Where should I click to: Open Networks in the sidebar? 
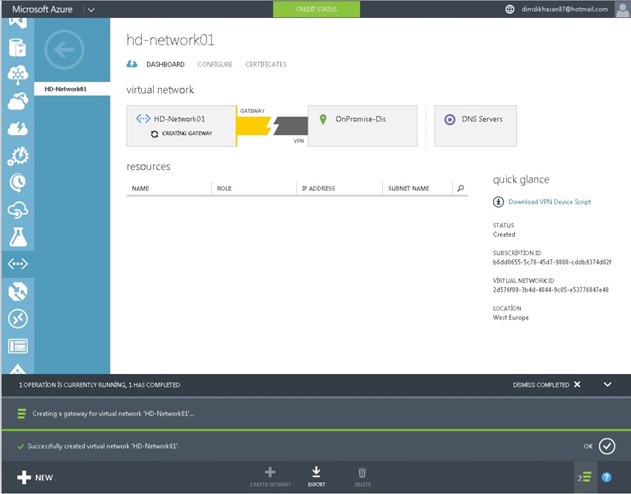[x=18, y=264]
